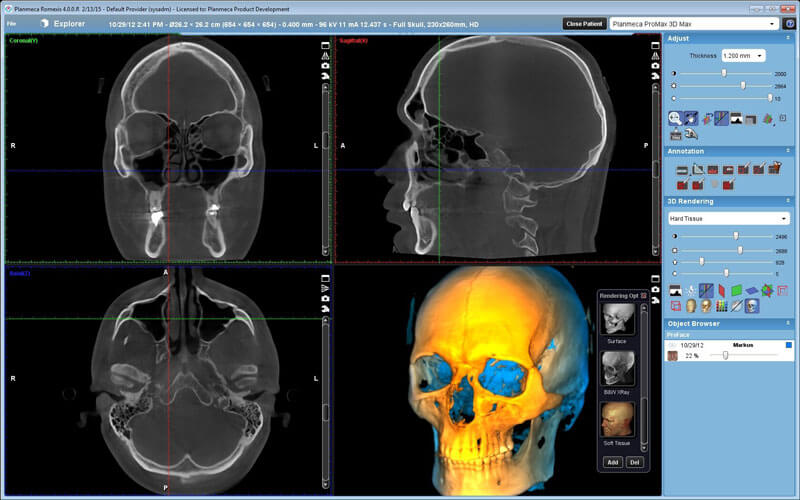The image size is (800, 500).
Task: Select the blue skull render icon
Action: click(x=752, y=306)
